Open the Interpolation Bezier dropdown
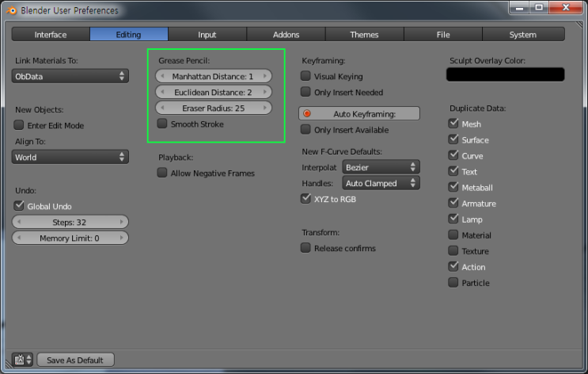The width and height of the screenshot is (588, 374). click(x=381, y=167)
